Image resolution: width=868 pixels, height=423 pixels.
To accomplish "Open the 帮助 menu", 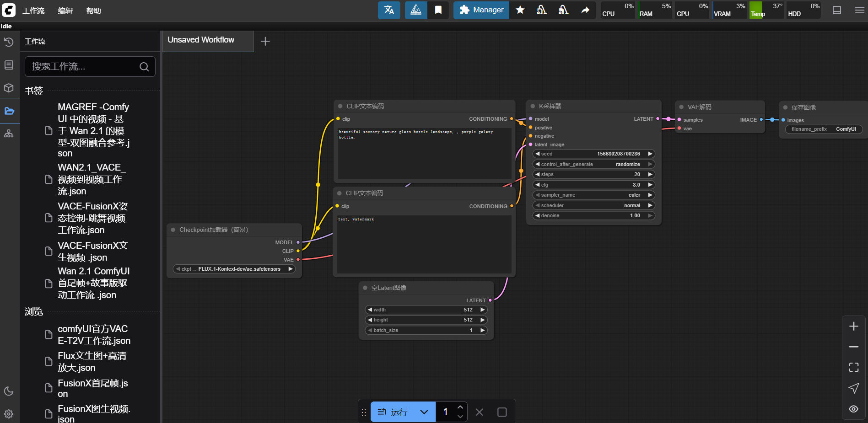I will tap(94, 11).
